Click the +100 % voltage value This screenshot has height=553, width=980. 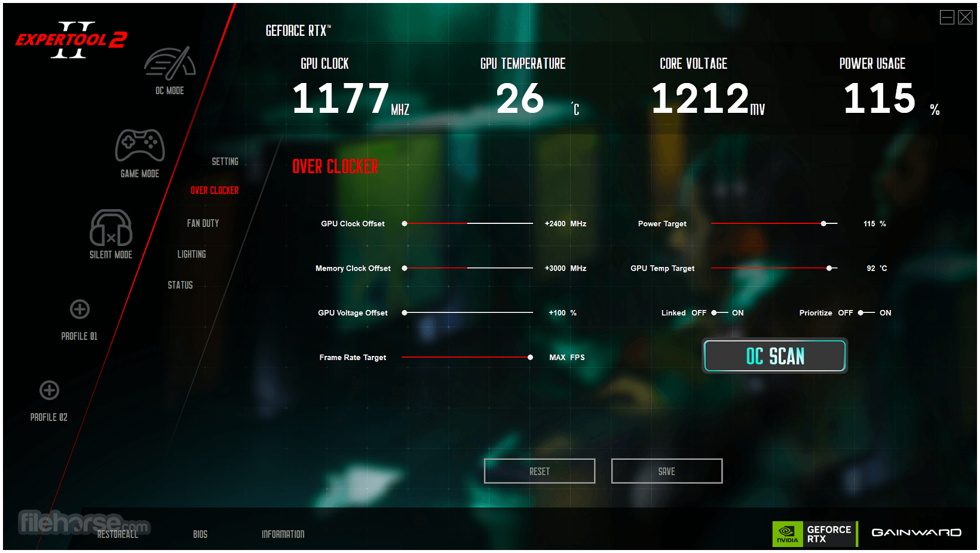tap(562, 313)
